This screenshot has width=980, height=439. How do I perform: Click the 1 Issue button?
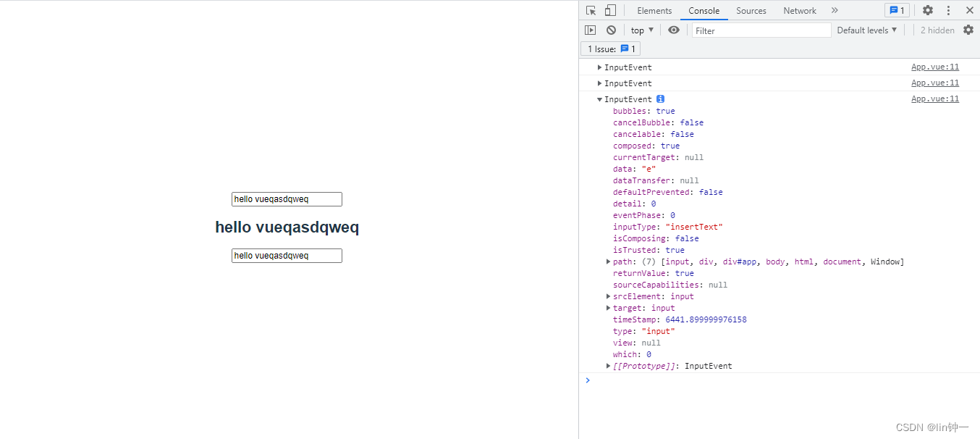(x=610, y=49)
